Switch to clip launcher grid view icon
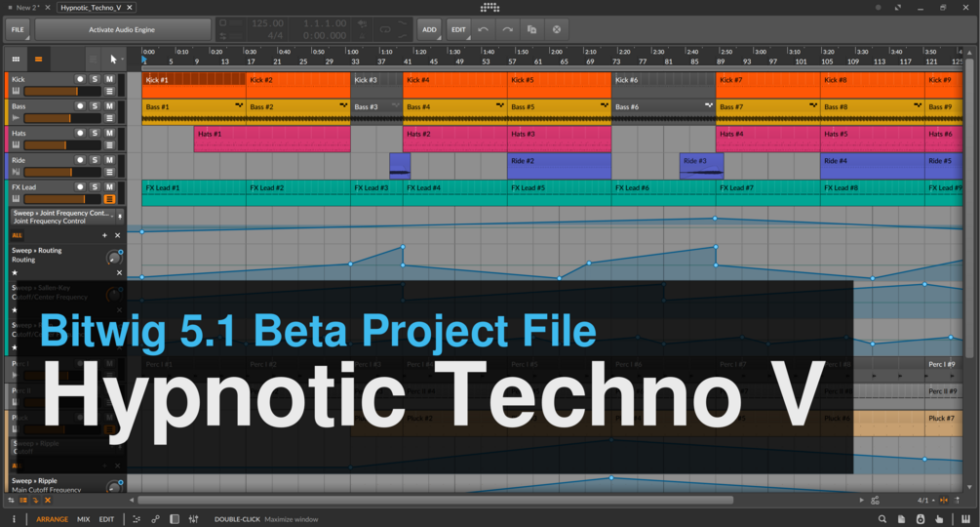 (x=16, y=60)
